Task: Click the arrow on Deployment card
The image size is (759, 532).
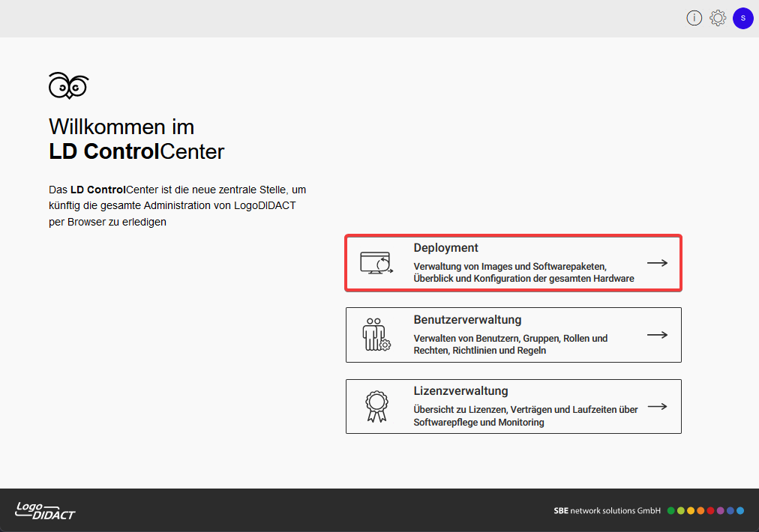Action: (657, 263)
